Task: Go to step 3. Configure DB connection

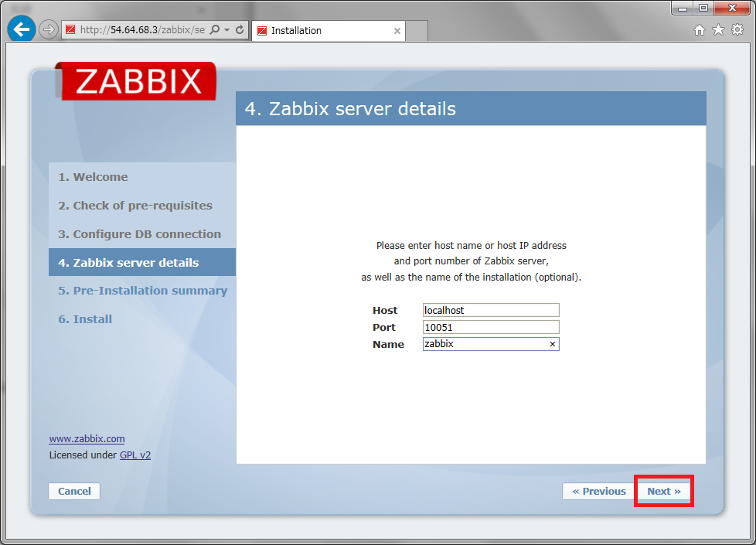Action: (x=139, y=234)
